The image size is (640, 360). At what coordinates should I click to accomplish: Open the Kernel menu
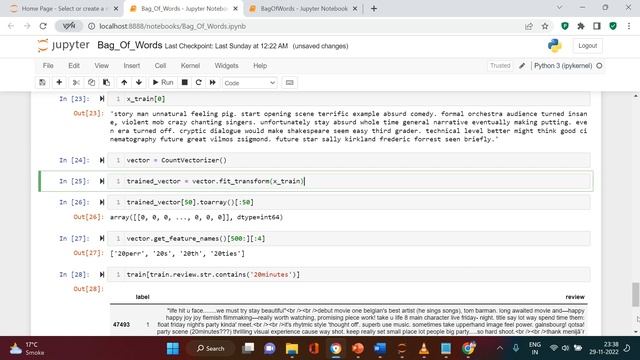tap(190, 66)
